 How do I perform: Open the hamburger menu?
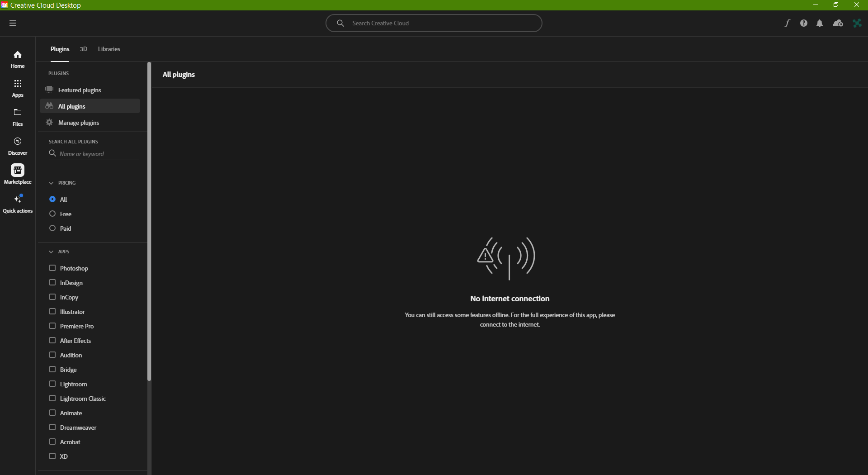point(13,23)
